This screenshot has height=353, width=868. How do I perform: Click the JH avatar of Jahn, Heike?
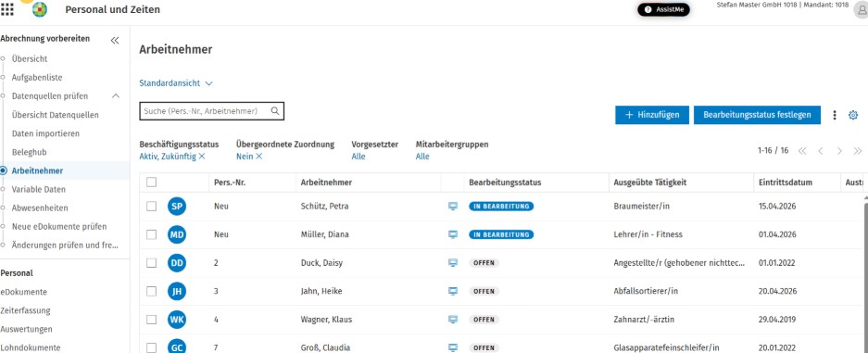[177, 292]
